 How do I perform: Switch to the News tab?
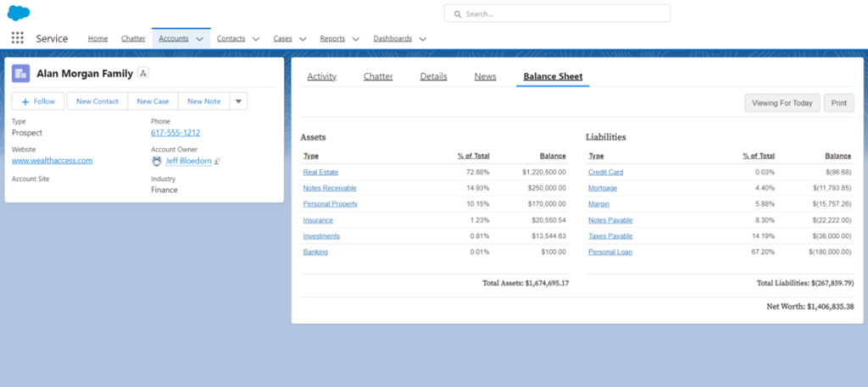[485, 77]
